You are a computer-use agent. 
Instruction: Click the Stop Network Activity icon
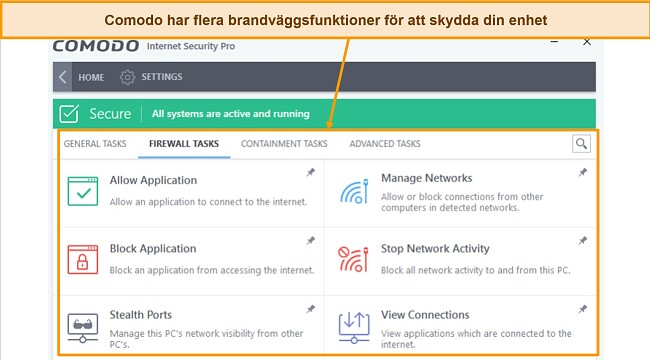pyautogui.click(x=353, y=259)
